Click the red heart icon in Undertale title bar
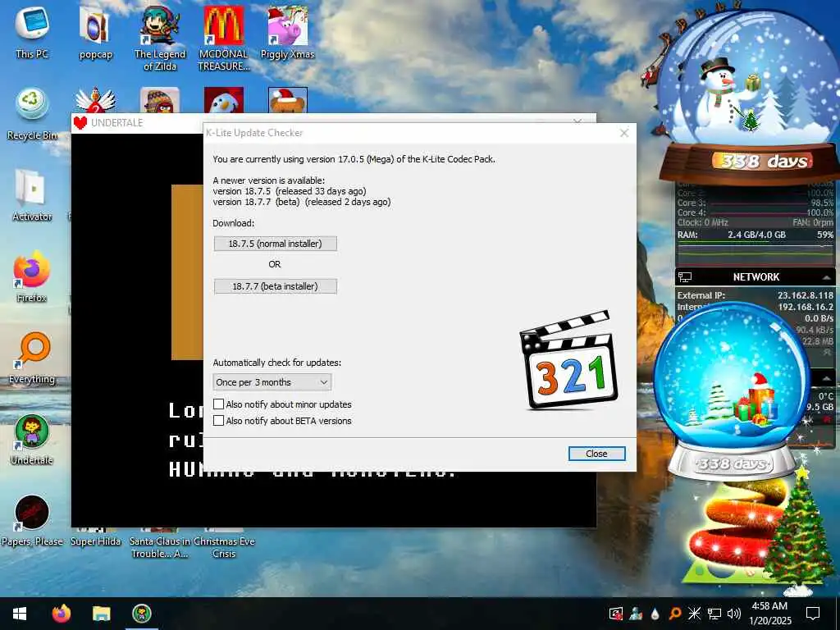This screenshot has height=630, width=840. click(x=80, y=123)
